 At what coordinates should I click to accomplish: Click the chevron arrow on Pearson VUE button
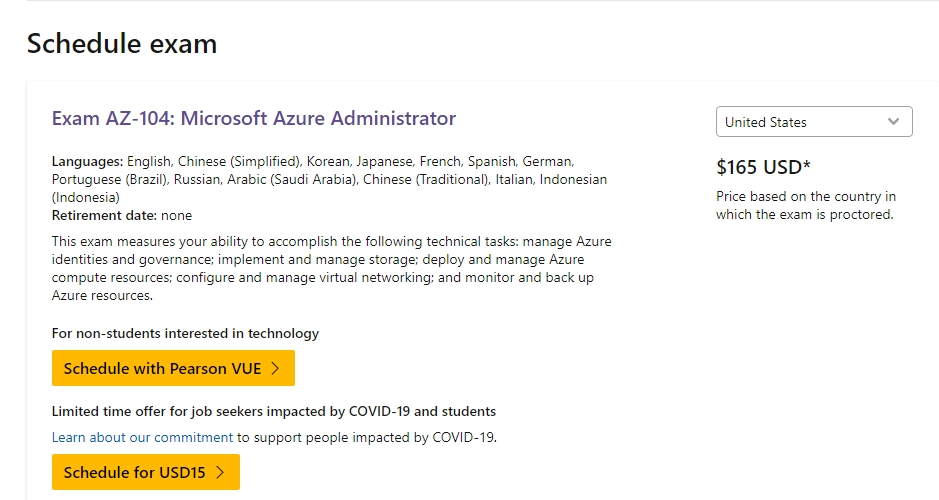[275, 368]
